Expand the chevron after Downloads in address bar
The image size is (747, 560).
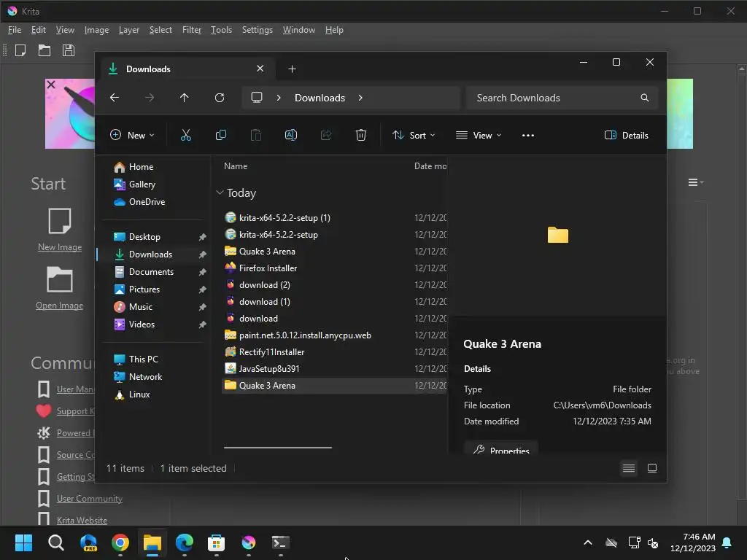click(360, 98)
